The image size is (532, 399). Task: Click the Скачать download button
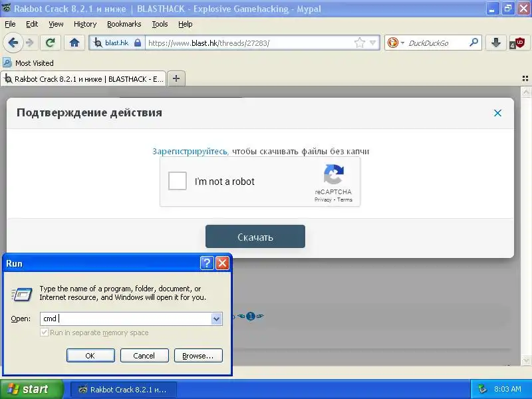pyautogui.click(x=255, y=237)
